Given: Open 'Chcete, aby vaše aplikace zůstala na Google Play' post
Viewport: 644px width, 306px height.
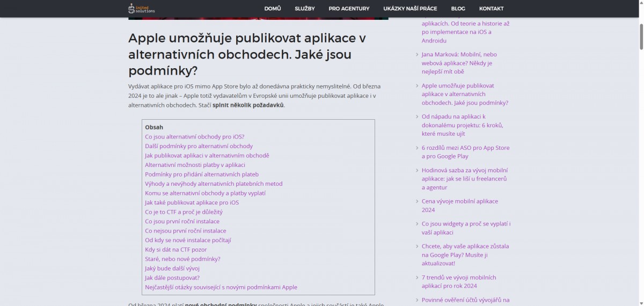Looking at the screenshot, I should [x=465, y=255].
